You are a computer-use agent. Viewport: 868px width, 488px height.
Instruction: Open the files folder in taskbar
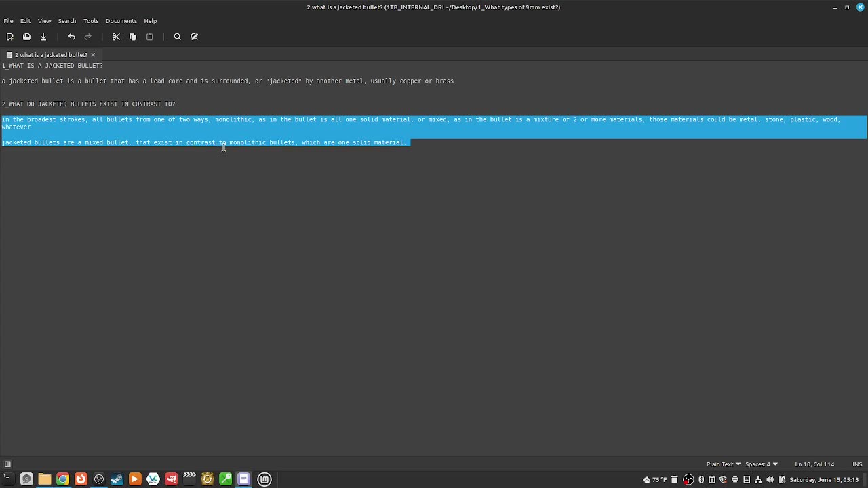[44, 479]
